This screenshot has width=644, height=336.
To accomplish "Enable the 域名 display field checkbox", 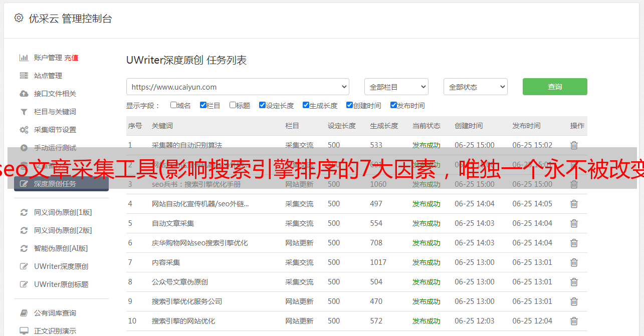I will pyautogui.click(x=173, y=105).
